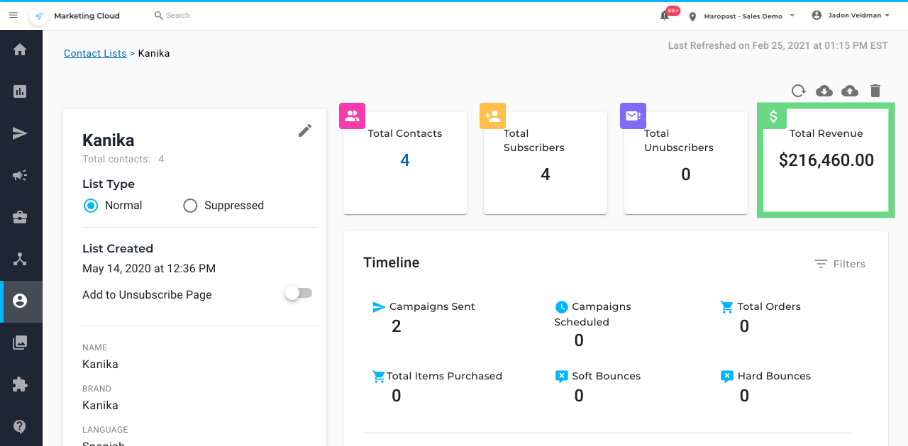908x446 pixels.
Task: Click the Hard Bounces label
Action: tap(774, 376)
